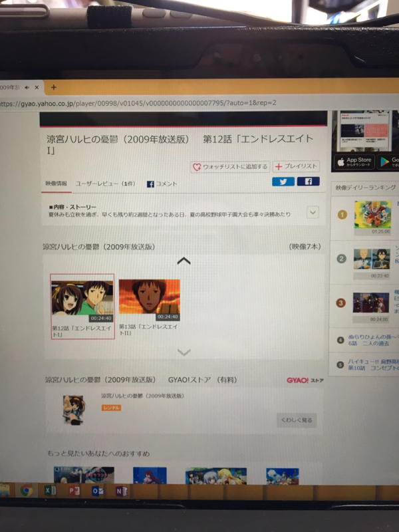399x532 pixels.
Task: Click the くわしく見る button
Action: tap(297, 420)
